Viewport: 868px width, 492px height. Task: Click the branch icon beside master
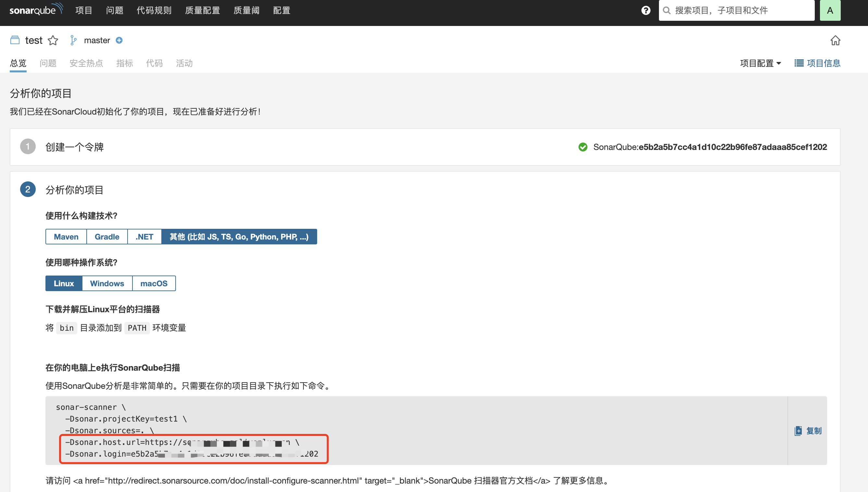pyautogui.click(x=73, y=41)
